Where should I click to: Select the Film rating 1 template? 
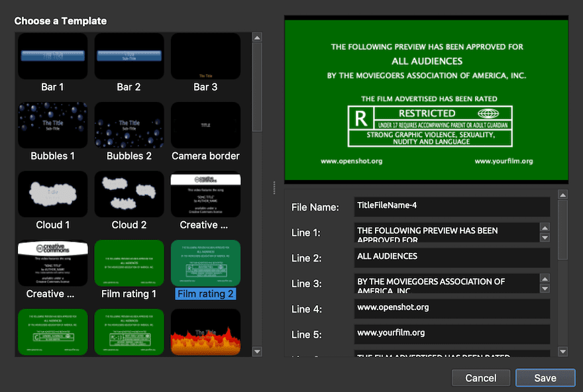pyautogui.click(x=129, y=263)
